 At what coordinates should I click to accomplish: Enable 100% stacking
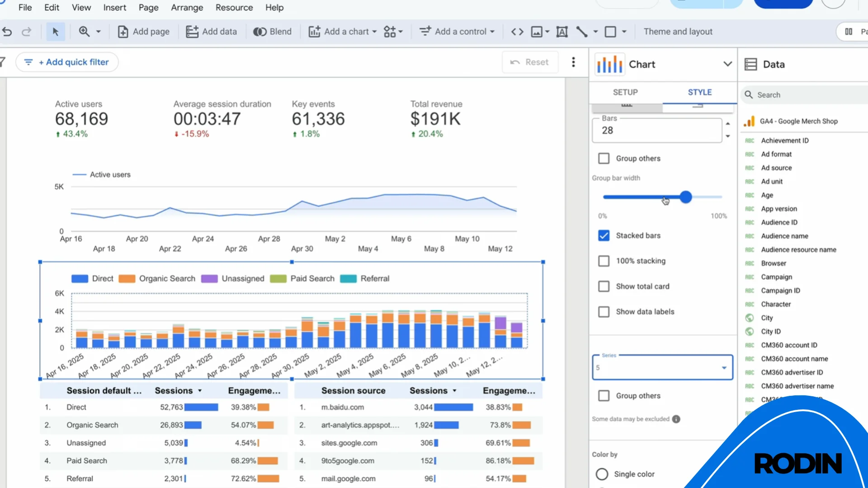point(604,261)
